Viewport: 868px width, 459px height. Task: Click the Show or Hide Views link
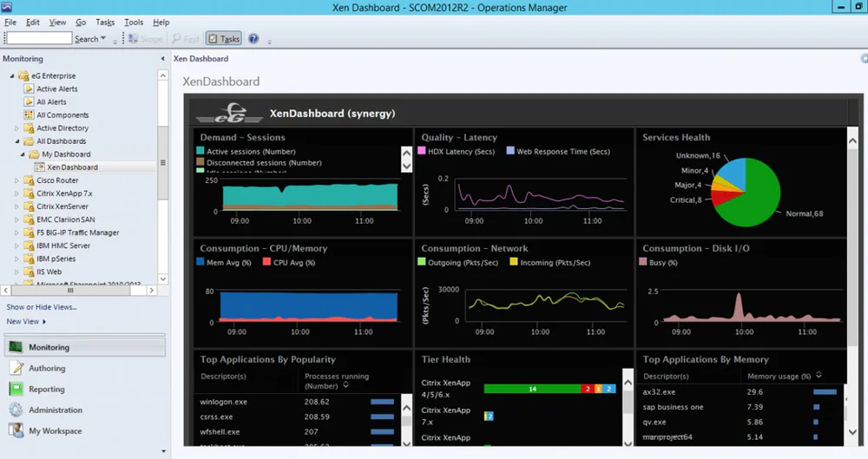pos(41,307)
